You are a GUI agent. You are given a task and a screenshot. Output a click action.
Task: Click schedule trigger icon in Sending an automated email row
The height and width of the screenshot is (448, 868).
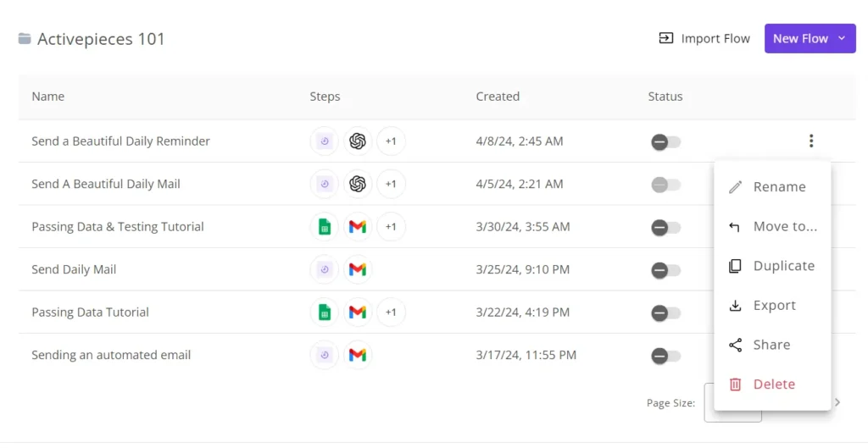tap(324, 355)
